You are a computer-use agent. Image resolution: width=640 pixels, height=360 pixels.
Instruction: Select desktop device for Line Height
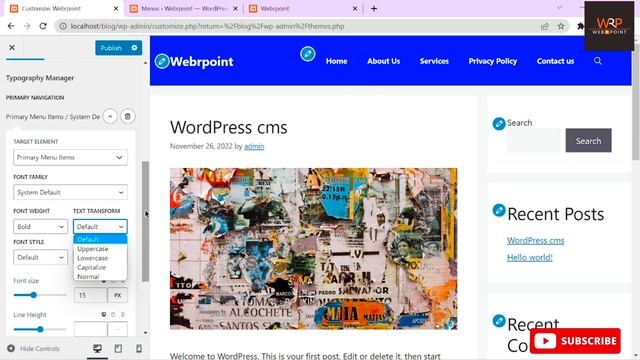[104, 314]
